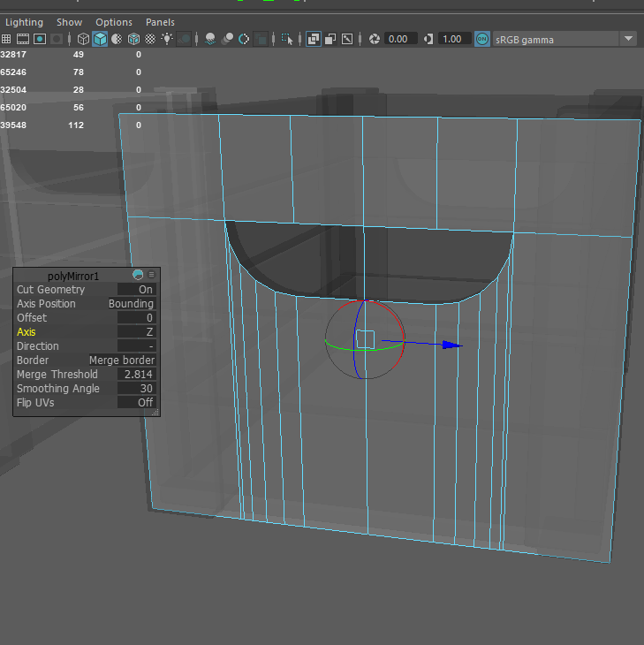Enable wireframe display mode
This screenshot has width=644, height=645.
click(x=83, y=39)
